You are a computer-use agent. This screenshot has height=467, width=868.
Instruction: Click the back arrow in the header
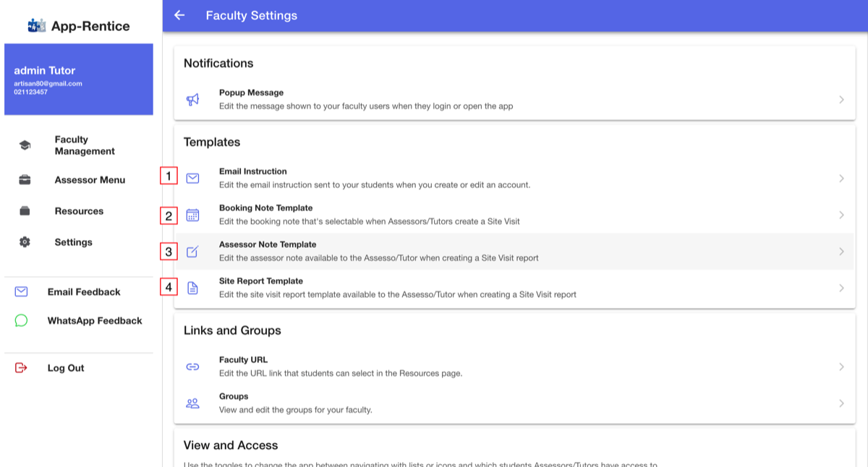pyautogui.click(x=179, y=15)
